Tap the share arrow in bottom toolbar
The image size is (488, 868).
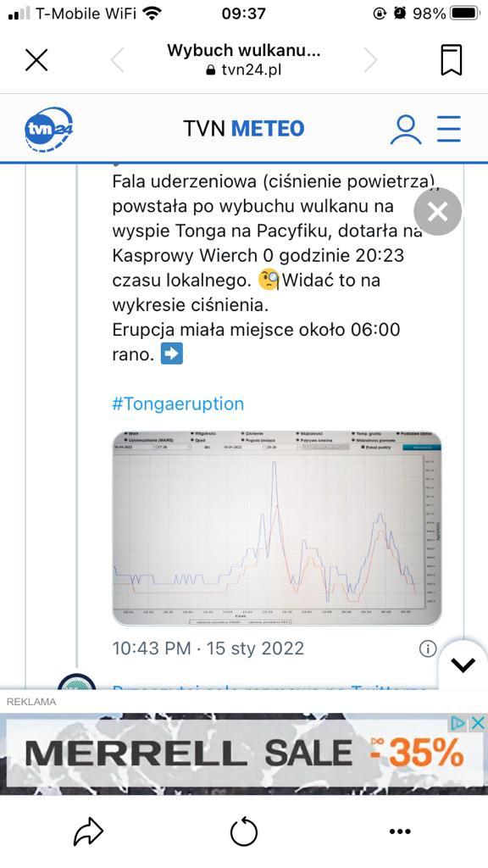(x=88, y=832)
